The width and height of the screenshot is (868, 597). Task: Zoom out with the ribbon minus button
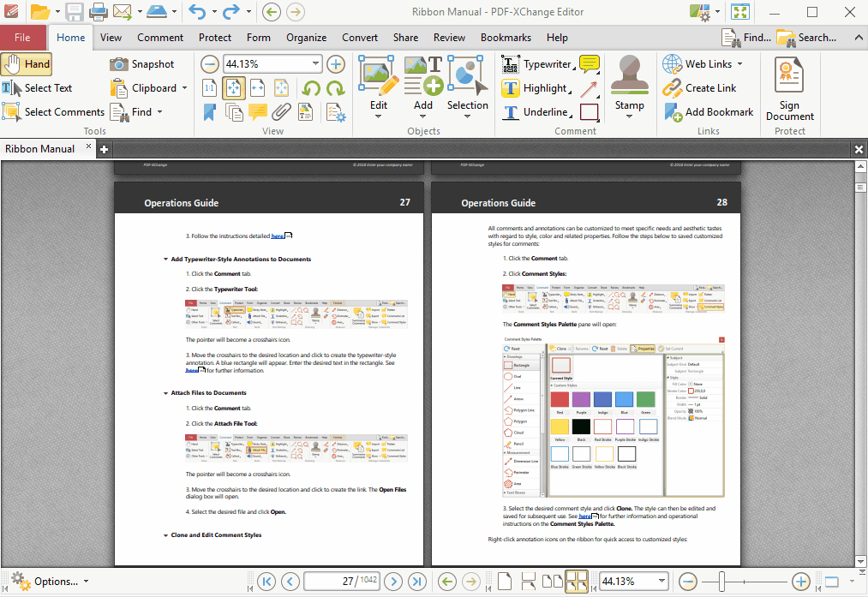tap(209, 64)
